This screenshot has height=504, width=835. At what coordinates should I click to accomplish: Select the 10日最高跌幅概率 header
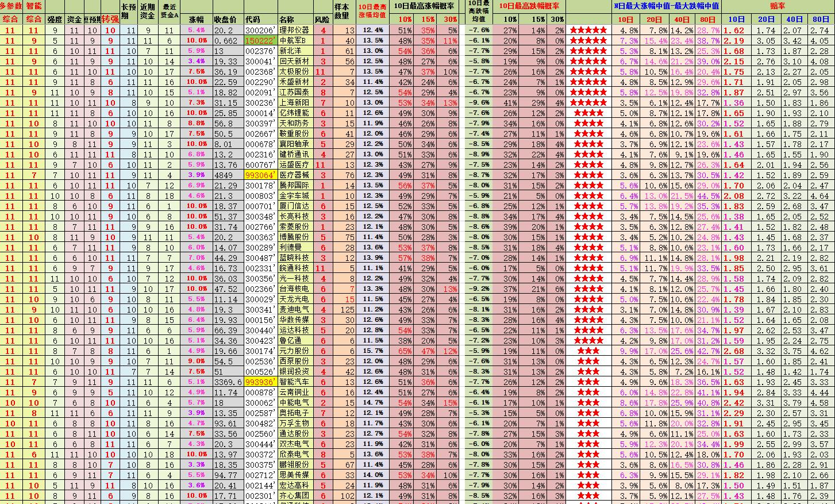(529, 6)
